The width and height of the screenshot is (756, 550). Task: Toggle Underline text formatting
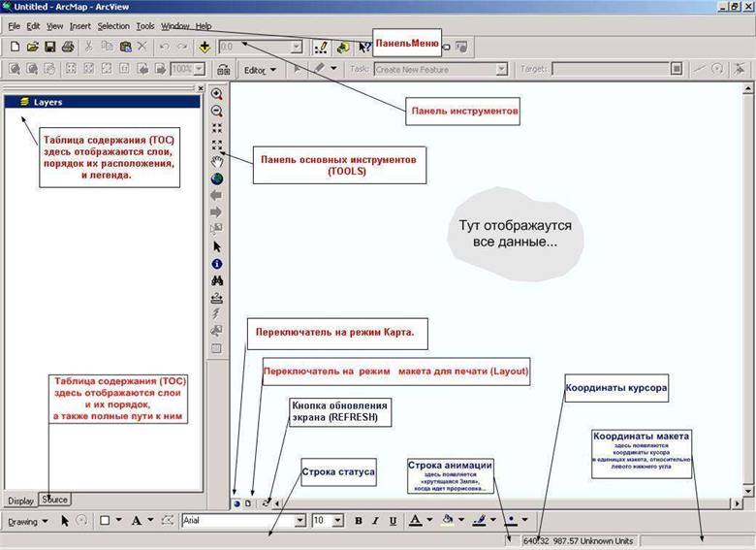point(393,521)
